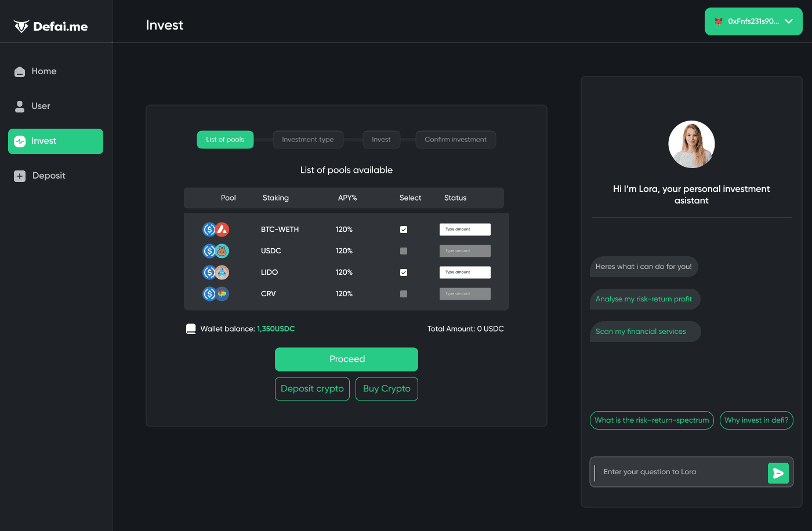This screenshot has width=812, height=531.
Task: Focus the LIDO amount input field
Action: [x=465, y=272]
